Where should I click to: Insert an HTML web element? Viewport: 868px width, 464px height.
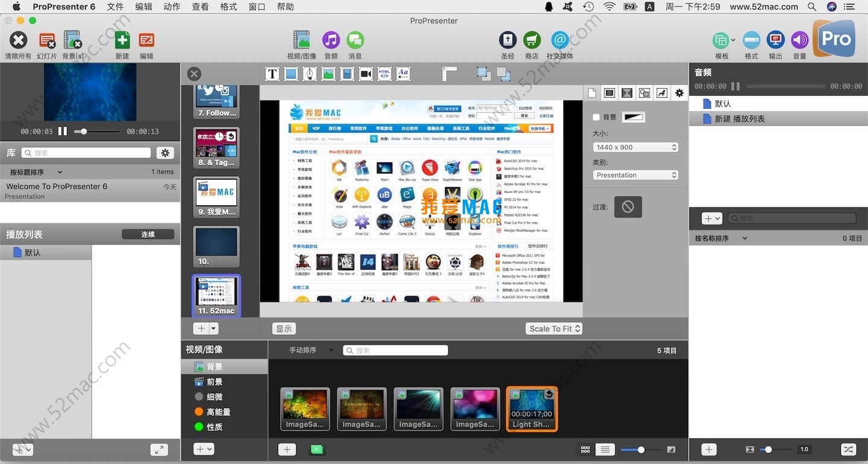(x=384, y=74)
